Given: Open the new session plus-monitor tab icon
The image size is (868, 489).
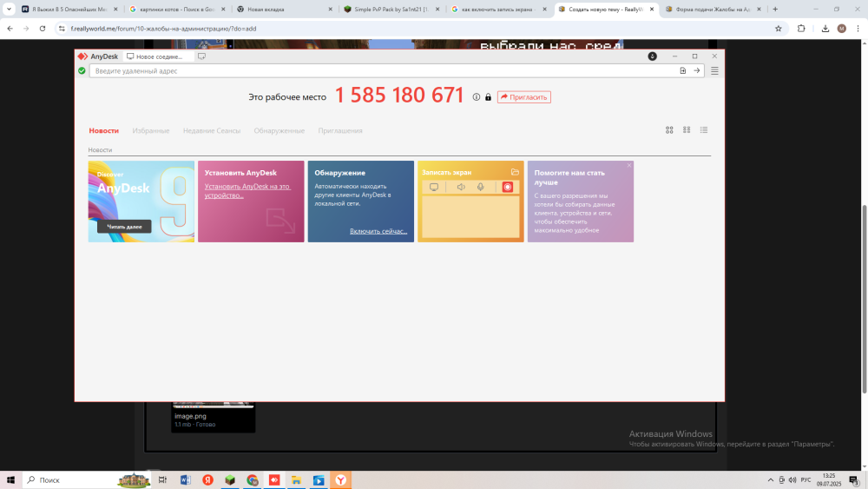Looking at the screenshot, I should 201,56.
